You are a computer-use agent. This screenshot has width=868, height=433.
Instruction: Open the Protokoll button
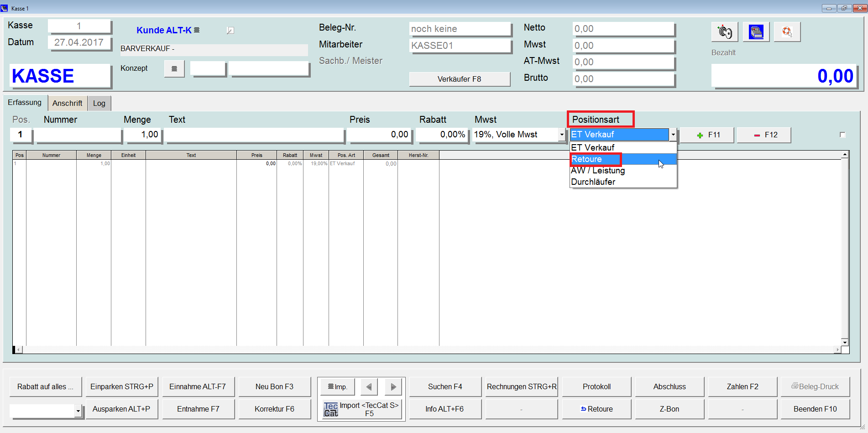pos(596,387)
